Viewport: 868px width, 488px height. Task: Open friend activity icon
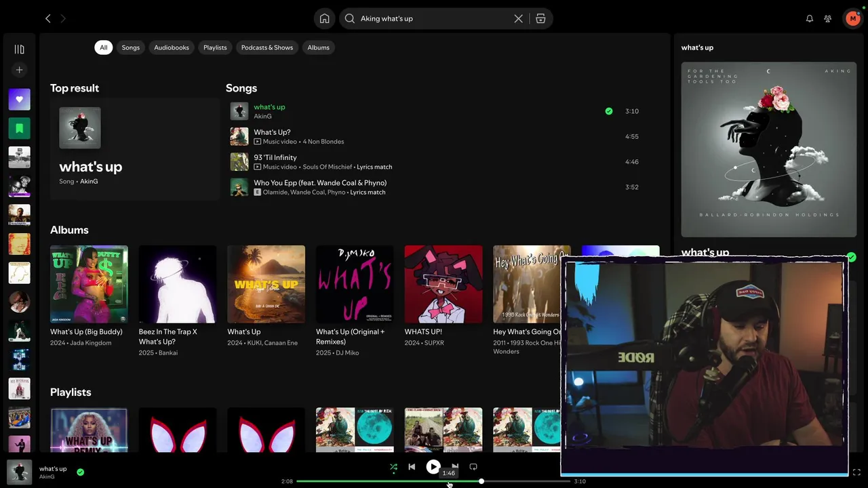(x=827, y=19)
